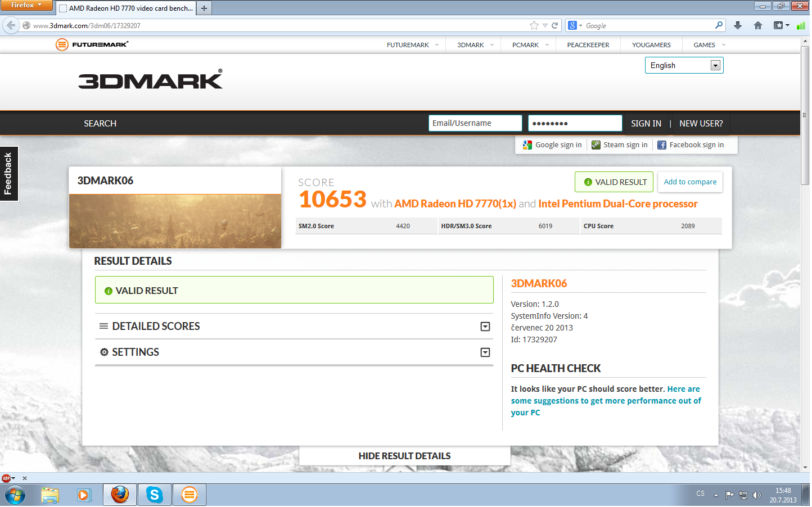Open the YOUGAMERS navigation item

tap(651, 45)
